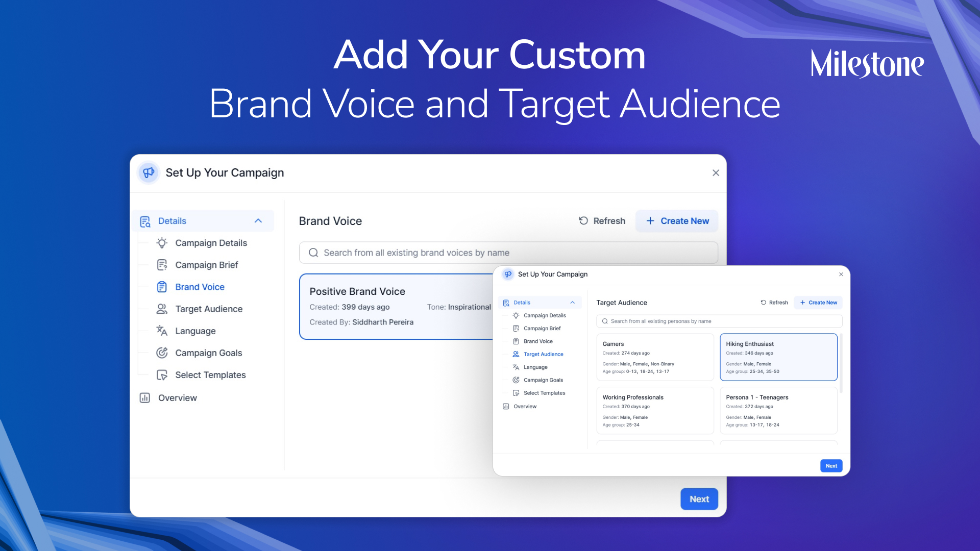Click the Overview chart icon
The width and height of the screenshot is (980, 551).
click(145, 397)
